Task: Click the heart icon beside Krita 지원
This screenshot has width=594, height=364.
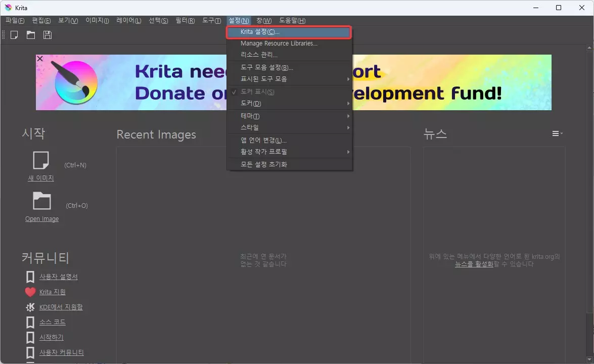Action: tap(30, 292)
